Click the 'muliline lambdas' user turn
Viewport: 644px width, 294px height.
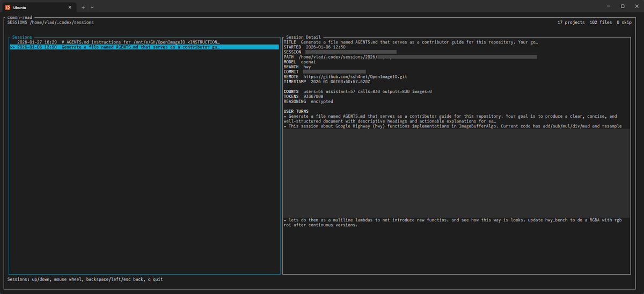452,223
